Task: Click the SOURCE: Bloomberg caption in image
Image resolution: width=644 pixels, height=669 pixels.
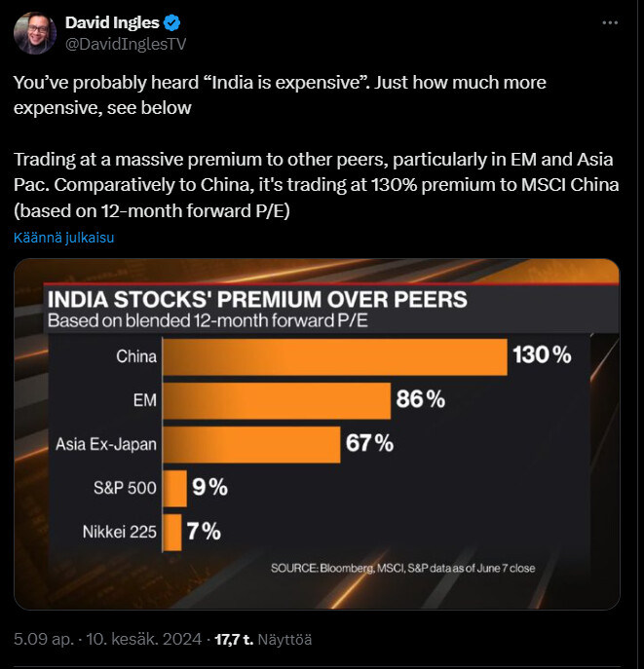Action: pos(402,568)
